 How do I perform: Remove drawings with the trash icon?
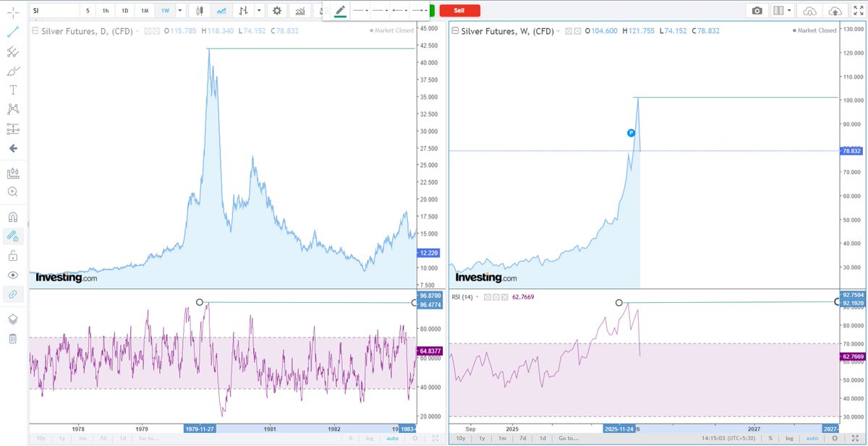click(x=13, y=338)
